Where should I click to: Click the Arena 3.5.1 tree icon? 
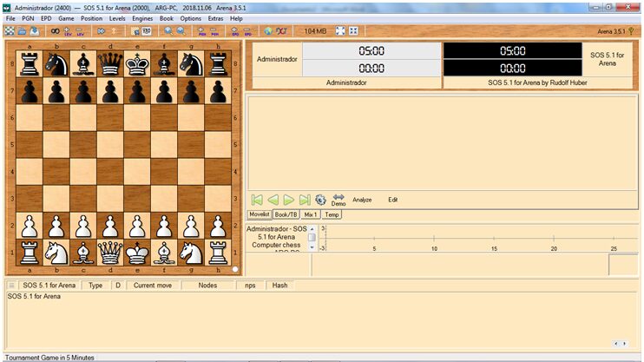coord(631,31)
